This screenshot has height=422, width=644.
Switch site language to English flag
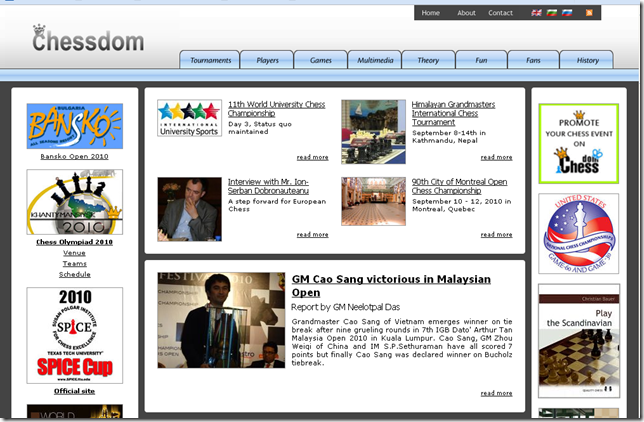coord(536,13)
